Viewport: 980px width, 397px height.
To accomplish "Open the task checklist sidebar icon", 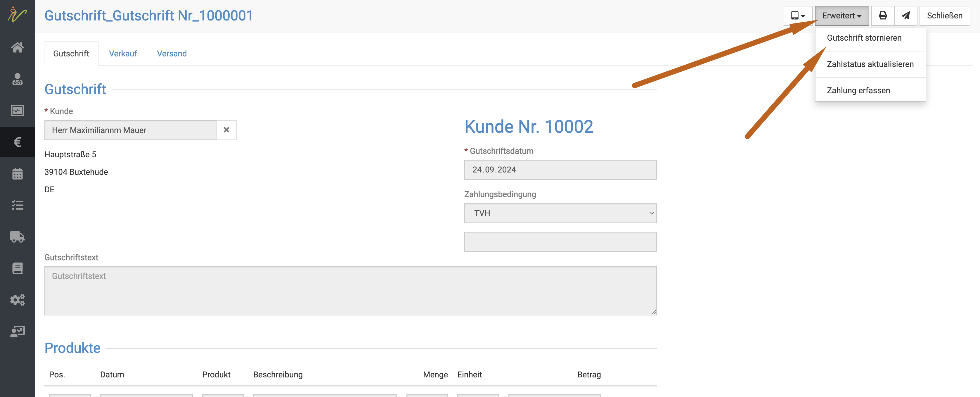I will coord(17,205).
